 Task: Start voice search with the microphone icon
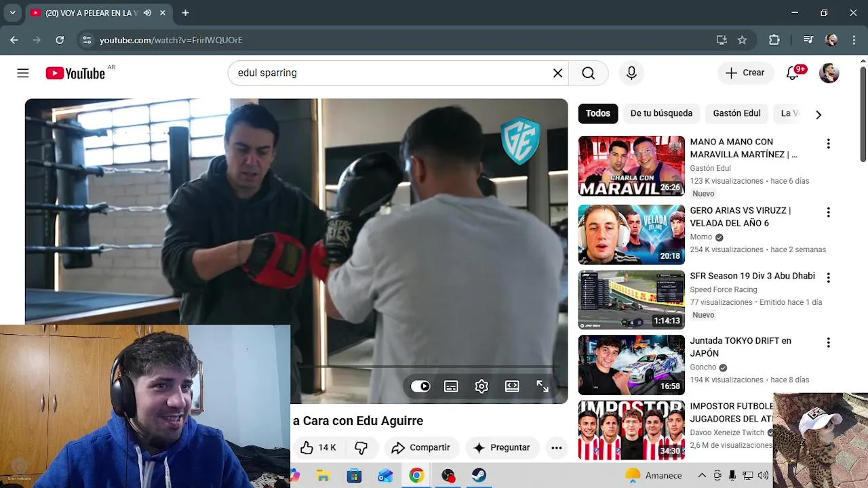(x=631, y=73)
